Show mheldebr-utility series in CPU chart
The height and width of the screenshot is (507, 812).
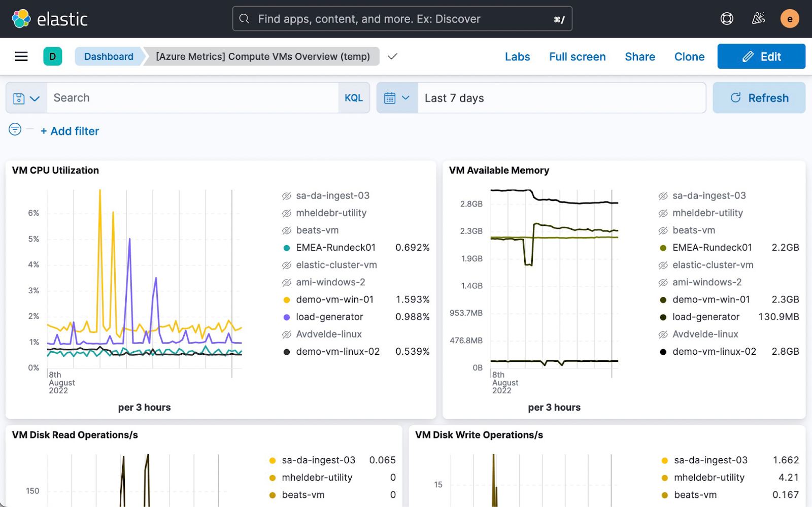tap(287, 213)
